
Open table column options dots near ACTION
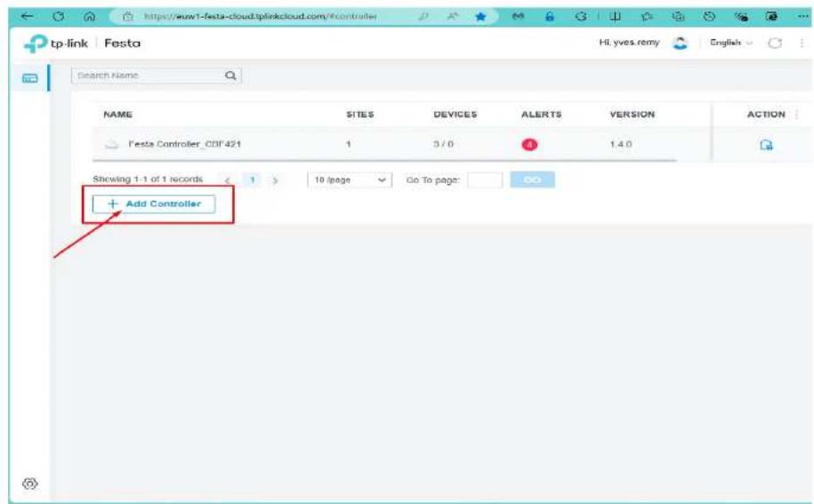[x=797, y=114]
